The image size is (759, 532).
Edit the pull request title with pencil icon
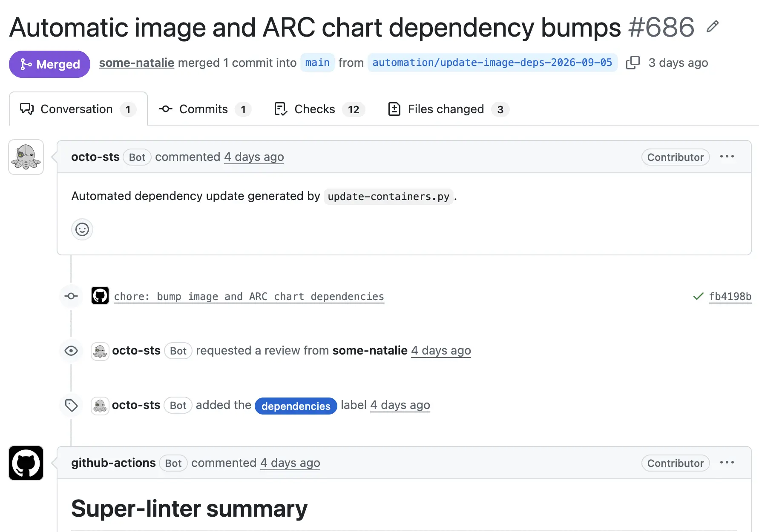[x=713, y=27]
